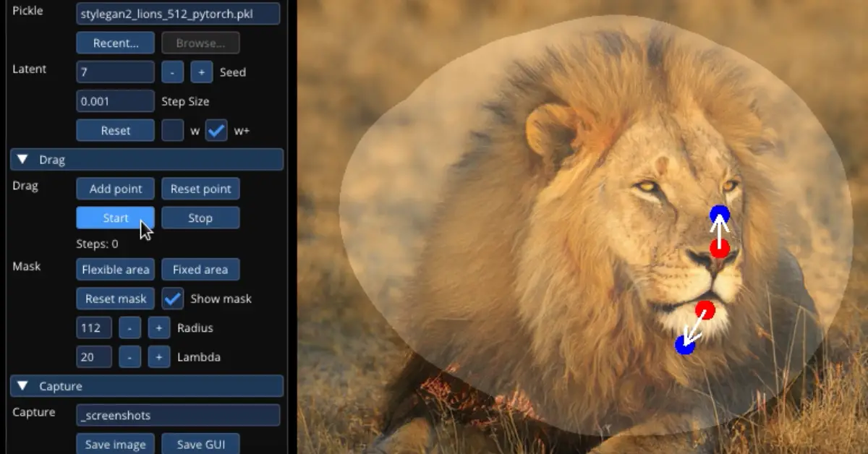Click the Add point button
The width and height of the screenshot is (868, 454).
(115, 189)
